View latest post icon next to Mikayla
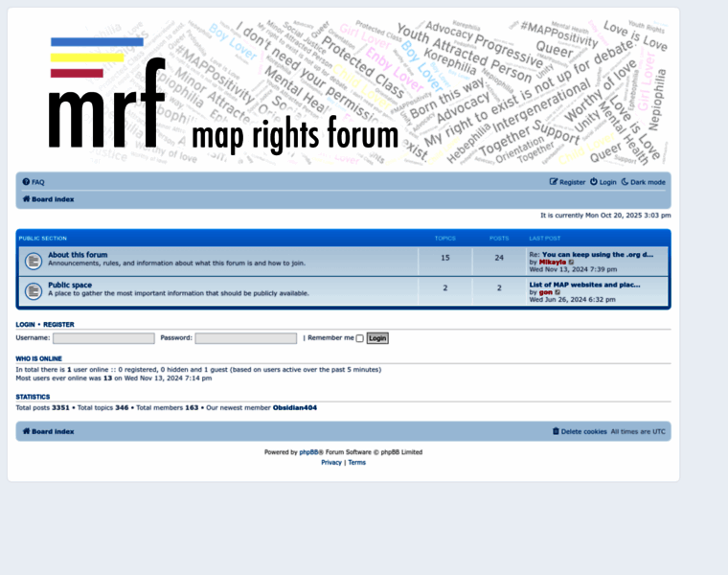Screen dimensions: 728x575 click(572, 263)
